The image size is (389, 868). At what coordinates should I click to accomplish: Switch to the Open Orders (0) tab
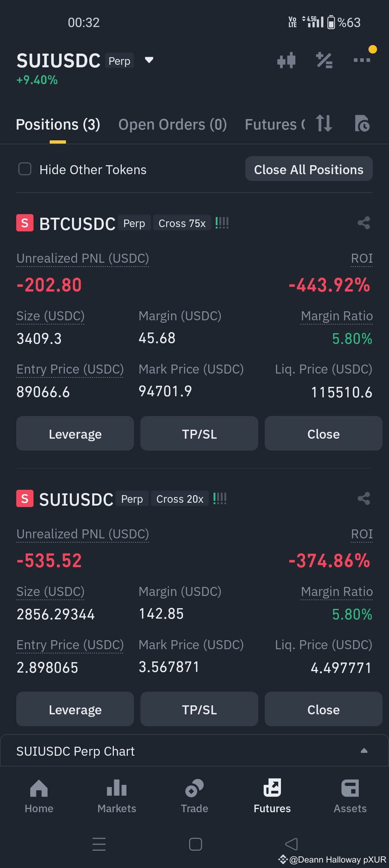pyautogui.click(x=173, y=125)
